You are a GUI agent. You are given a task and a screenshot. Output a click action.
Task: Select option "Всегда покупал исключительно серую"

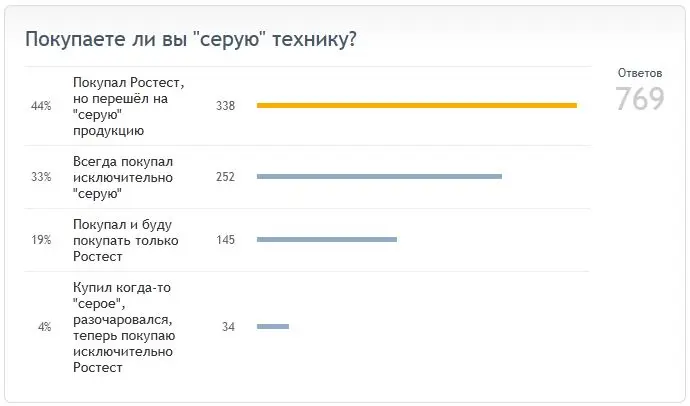pyautogui.click(x=123, y=177)
